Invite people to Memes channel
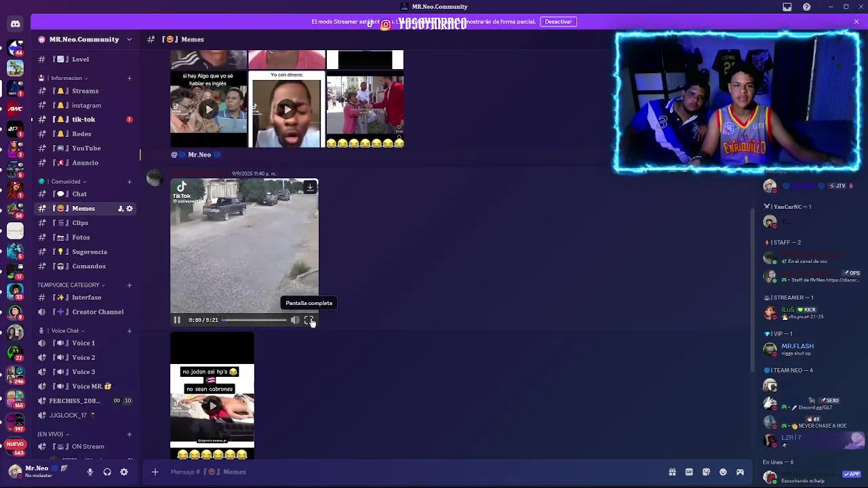Viewport: 868px width, 488px height. point(121,208)
